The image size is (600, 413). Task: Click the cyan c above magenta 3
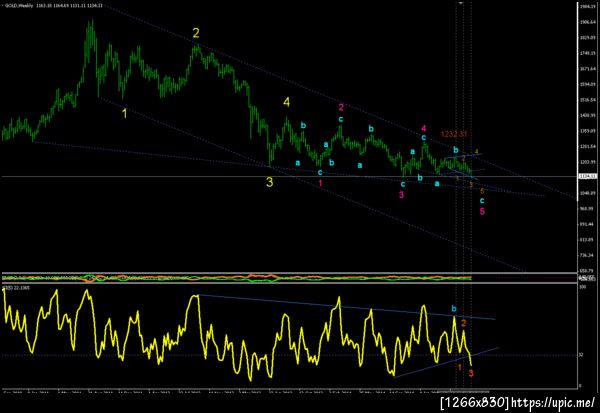(403, 184)
